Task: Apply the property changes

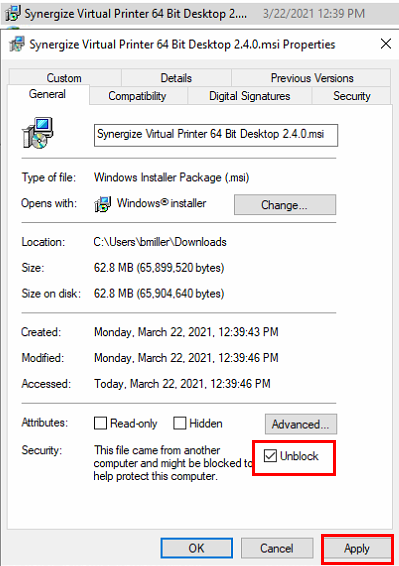Action: coord(357,549)
